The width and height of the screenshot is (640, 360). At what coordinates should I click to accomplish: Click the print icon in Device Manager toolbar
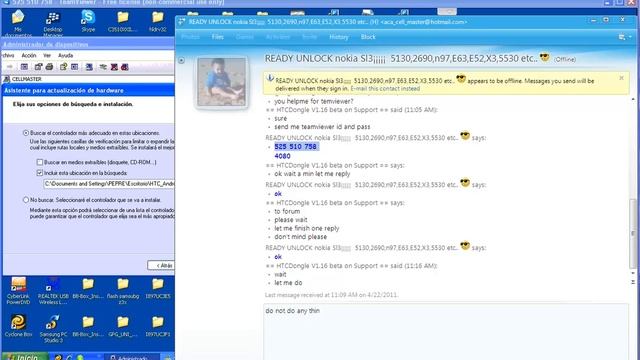[49, 67]
